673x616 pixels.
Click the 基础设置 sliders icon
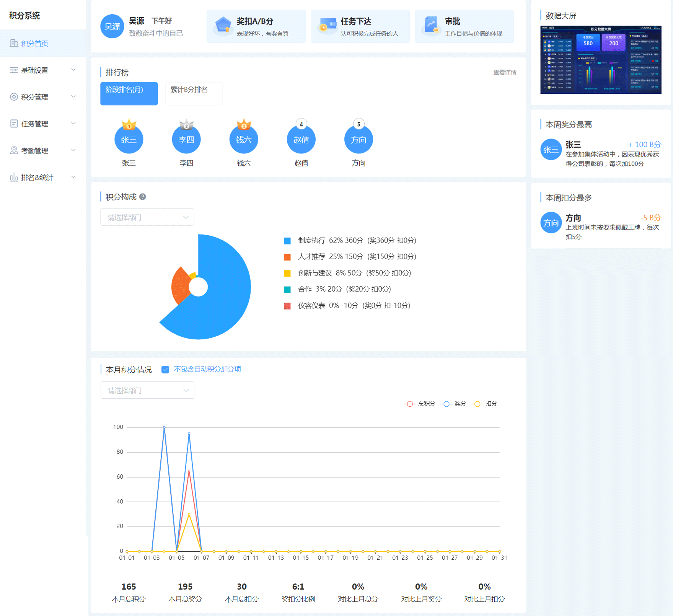[14, 70]
